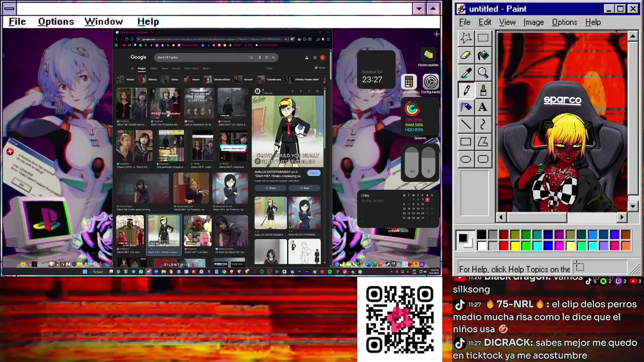Image resolution: width=644 pixels, height=362 pixels.
Task: Open Paint's Options menu
Action: tap(565, 22)
